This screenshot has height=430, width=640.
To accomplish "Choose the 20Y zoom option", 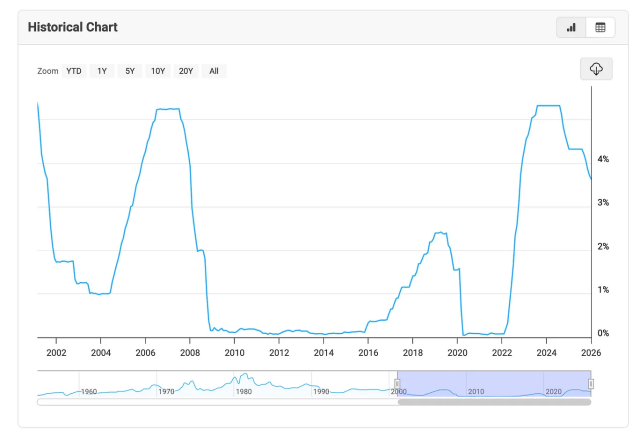I will pos(186,71).
